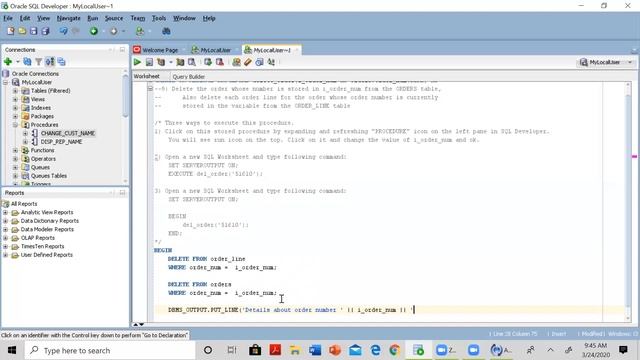Viewport: 640px width, 360px height.
Task: Expand the CHANGE_CUST_NAME procedure
Action: coord(25,133)
